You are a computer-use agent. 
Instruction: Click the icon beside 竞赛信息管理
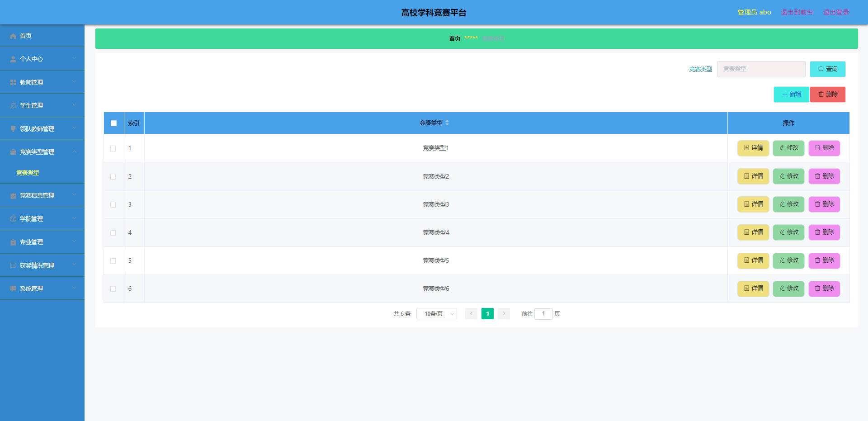[x=13, y=196]
